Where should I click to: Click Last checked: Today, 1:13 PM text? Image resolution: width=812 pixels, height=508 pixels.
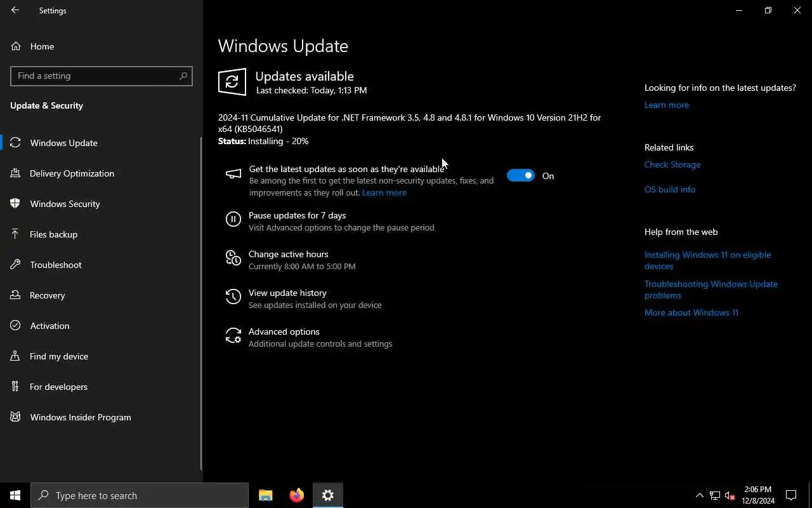311,90
